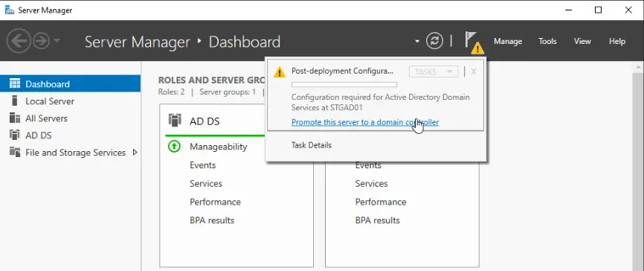Open the Tools menu

click(x=547, y=41)
